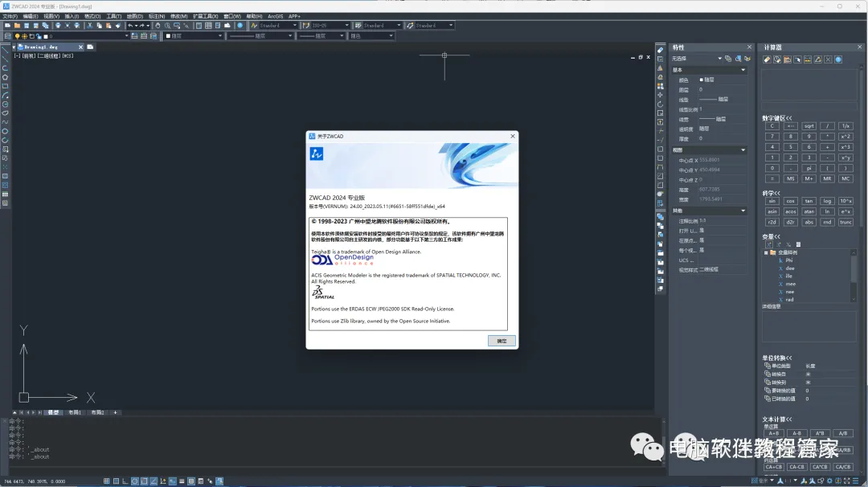Select the Pan hand tool
Screen dimensions: 868x487
click(158, 26)
